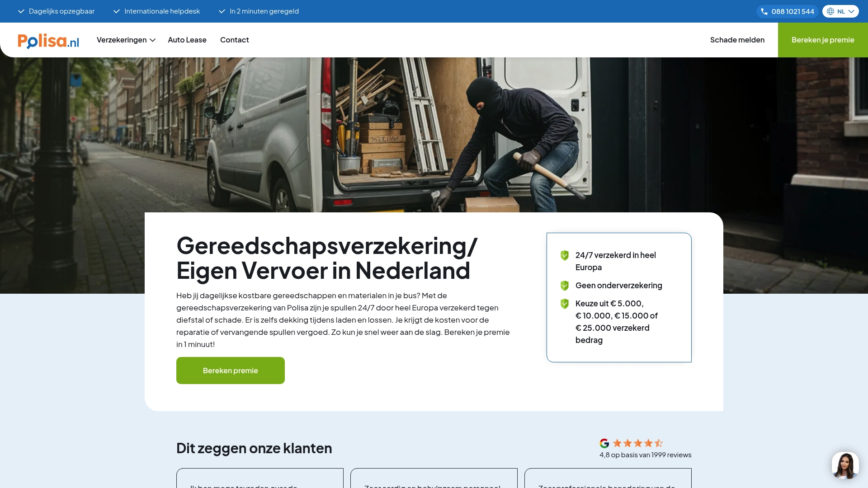The width and height of the screenshot is (868, 488).
Task: Click the Polisa.nl logo
Action: (48, 41)
